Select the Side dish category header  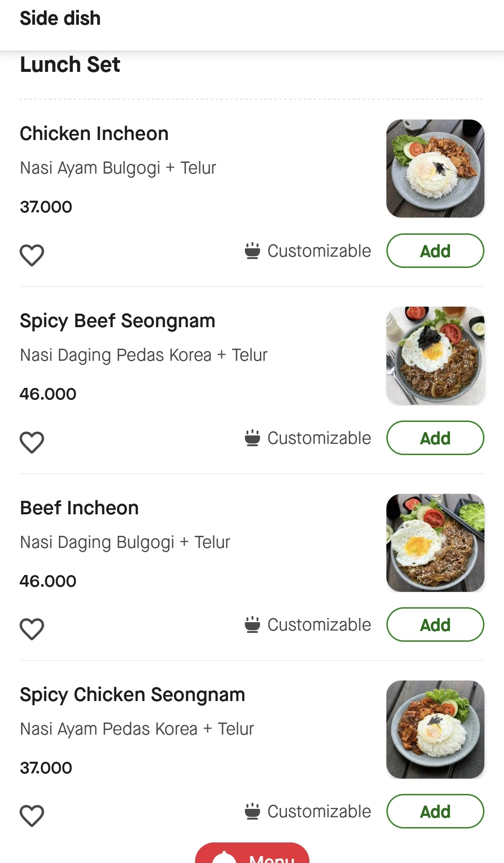[60, 19]
